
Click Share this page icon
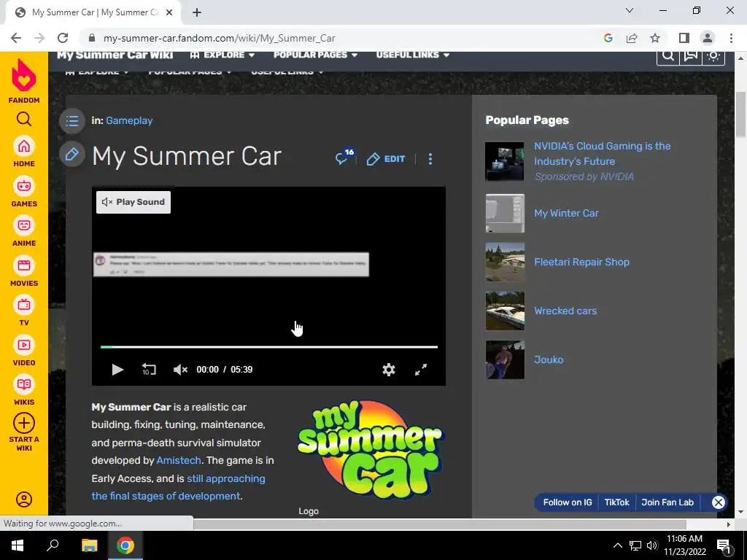[632, 38]
